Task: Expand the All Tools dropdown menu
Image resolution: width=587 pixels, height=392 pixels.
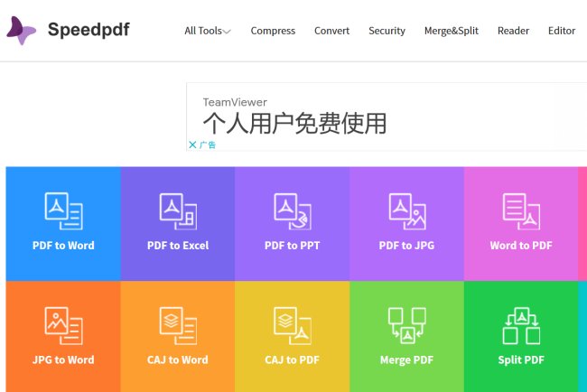Action: coord(208,31)
